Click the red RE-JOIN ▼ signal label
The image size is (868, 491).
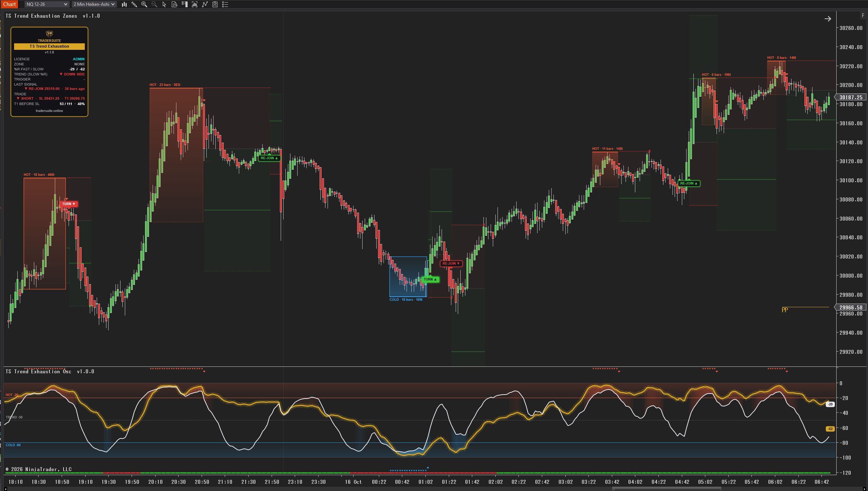coord(451,264)
